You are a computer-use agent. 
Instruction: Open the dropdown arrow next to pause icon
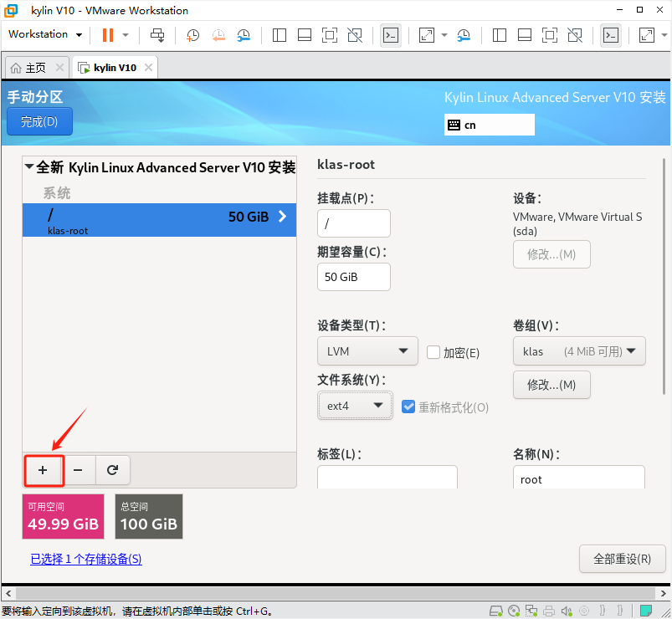point(126,35)
